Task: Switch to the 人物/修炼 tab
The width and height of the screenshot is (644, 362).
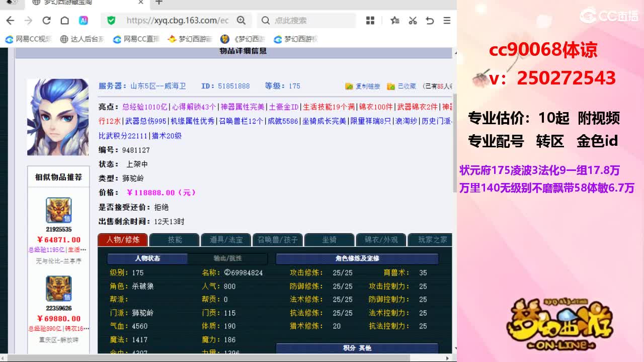Action: tap(123, 240)
